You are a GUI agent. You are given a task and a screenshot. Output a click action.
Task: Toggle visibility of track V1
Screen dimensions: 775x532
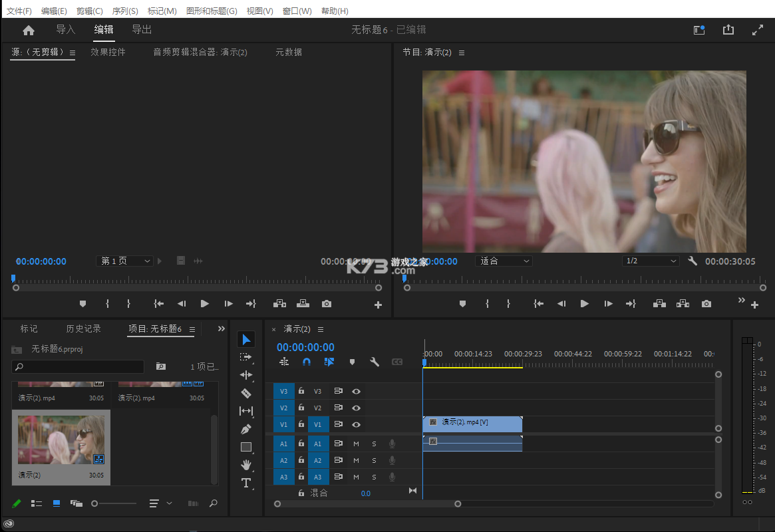356,424
